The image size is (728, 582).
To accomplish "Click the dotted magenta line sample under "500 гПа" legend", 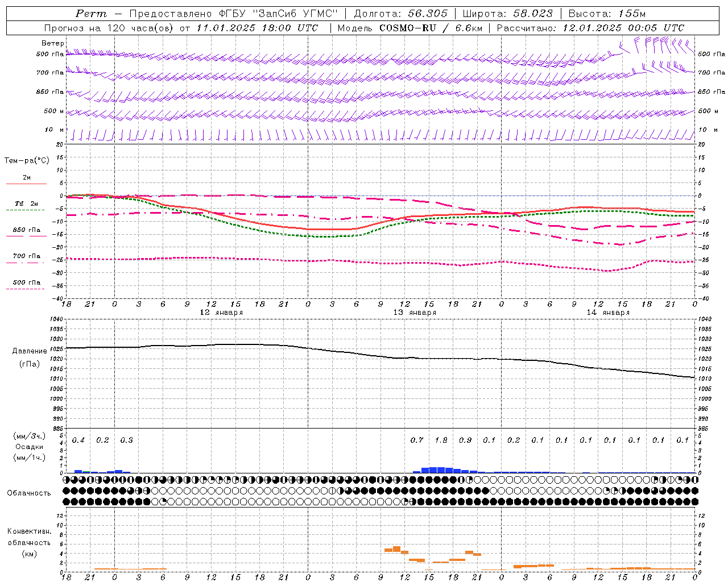I will 25,289.
